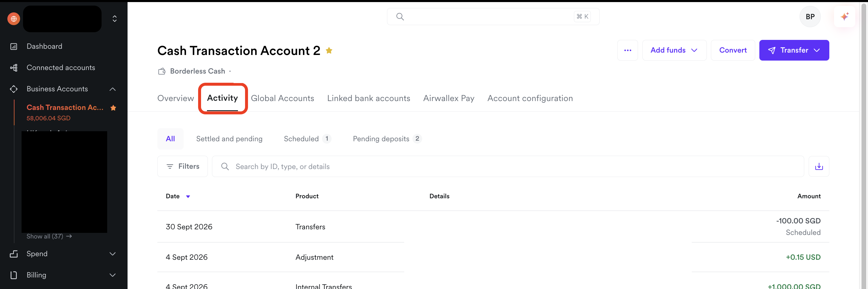This screenshot has width=868, height=289.
Task: Open the Add funds dropdown
Action: point(674,50)
